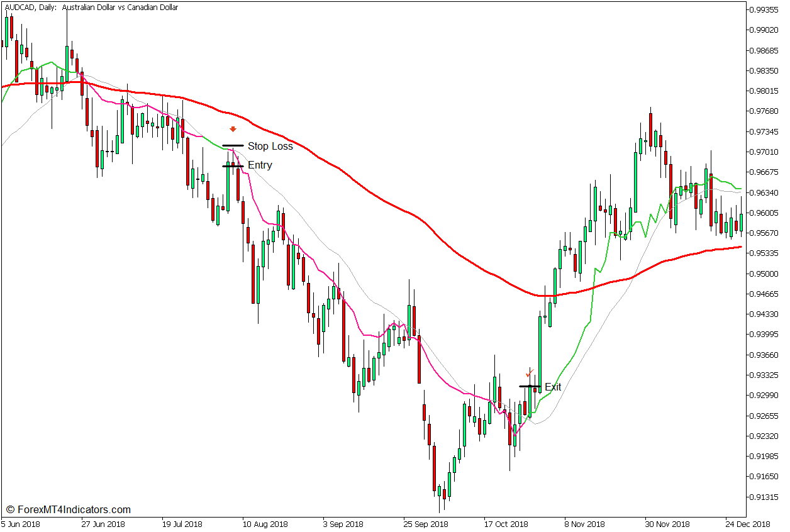Click the Stop Loss text label
The image size is (790, 532).
pos(269,146)
